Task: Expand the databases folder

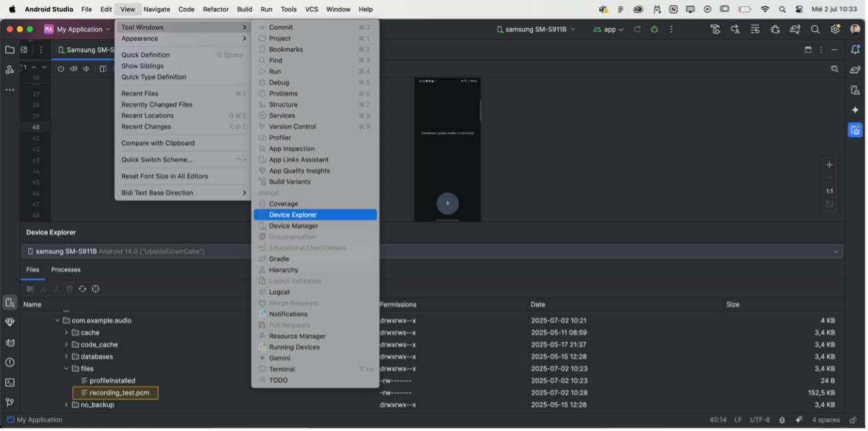Action: pos(66,356)
